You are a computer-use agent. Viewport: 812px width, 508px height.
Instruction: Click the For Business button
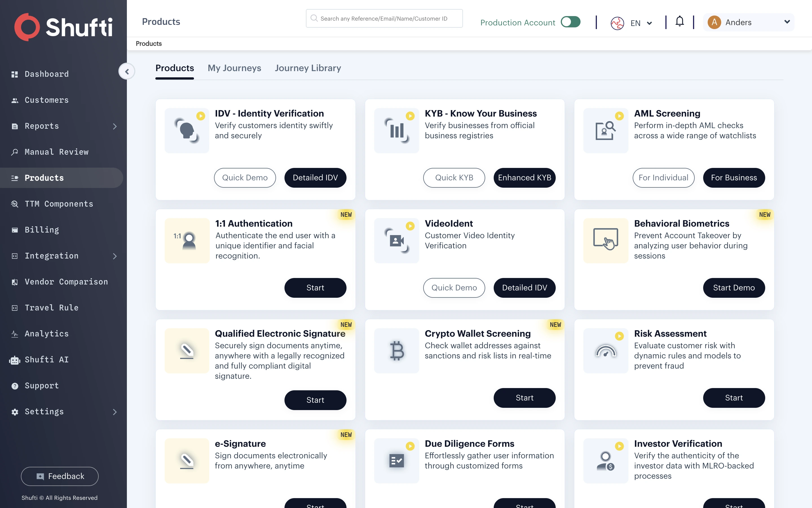click(734, 178)
